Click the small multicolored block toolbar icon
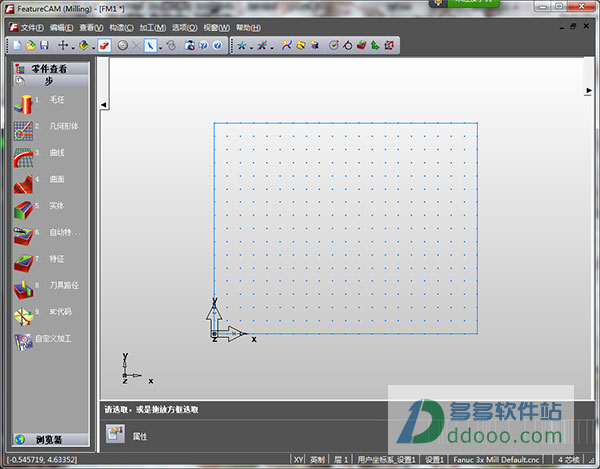 tap(315, 46)
